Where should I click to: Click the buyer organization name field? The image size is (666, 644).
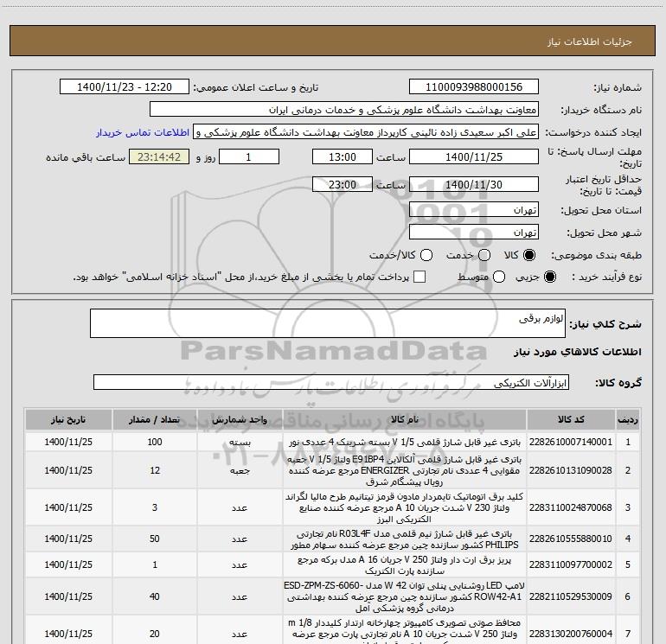coord(344,110)
